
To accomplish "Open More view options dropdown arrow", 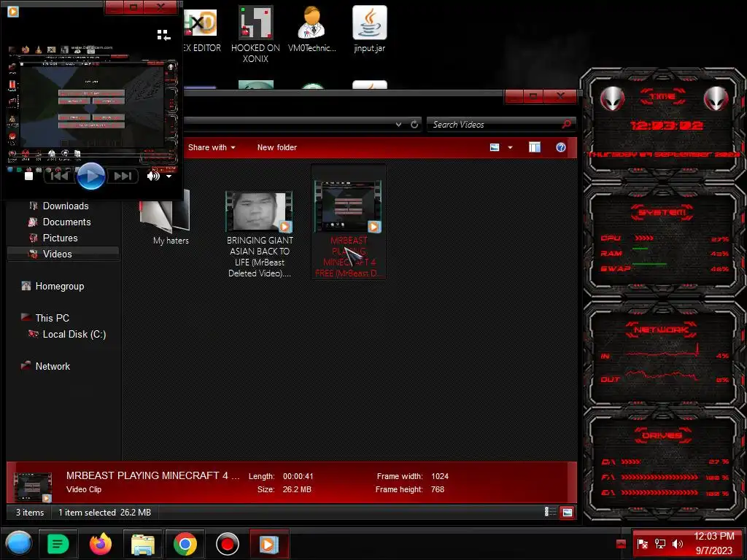I will pos(510,147).
